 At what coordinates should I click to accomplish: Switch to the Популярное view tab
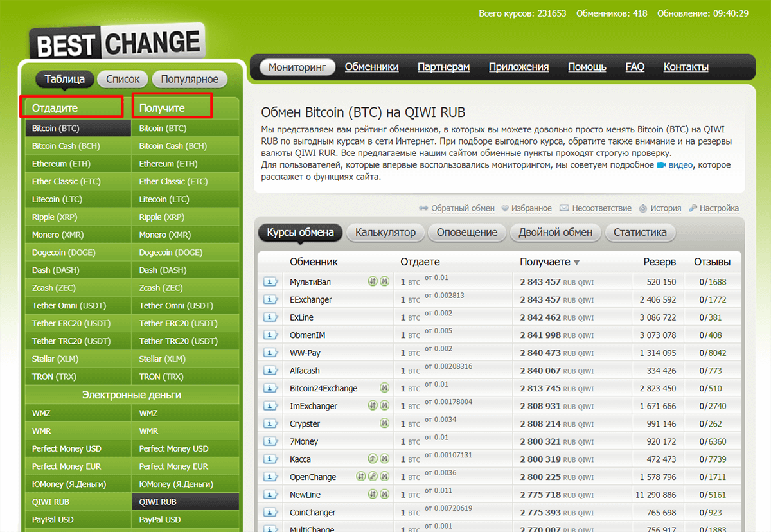(x=190, y=79)
